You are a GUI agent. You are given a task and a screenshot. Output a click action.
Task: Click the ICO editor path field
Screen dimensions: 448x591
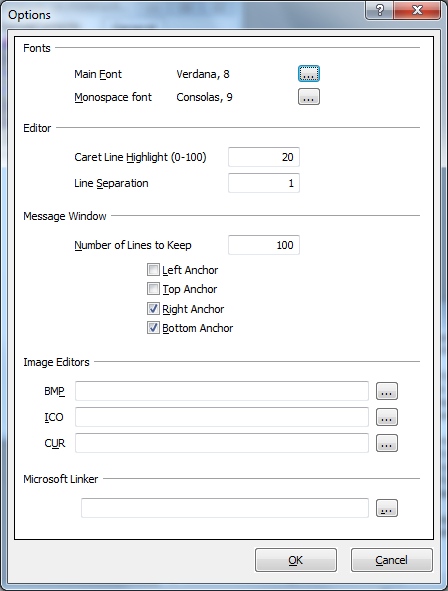pyautogui.click(x=222, y=417)
